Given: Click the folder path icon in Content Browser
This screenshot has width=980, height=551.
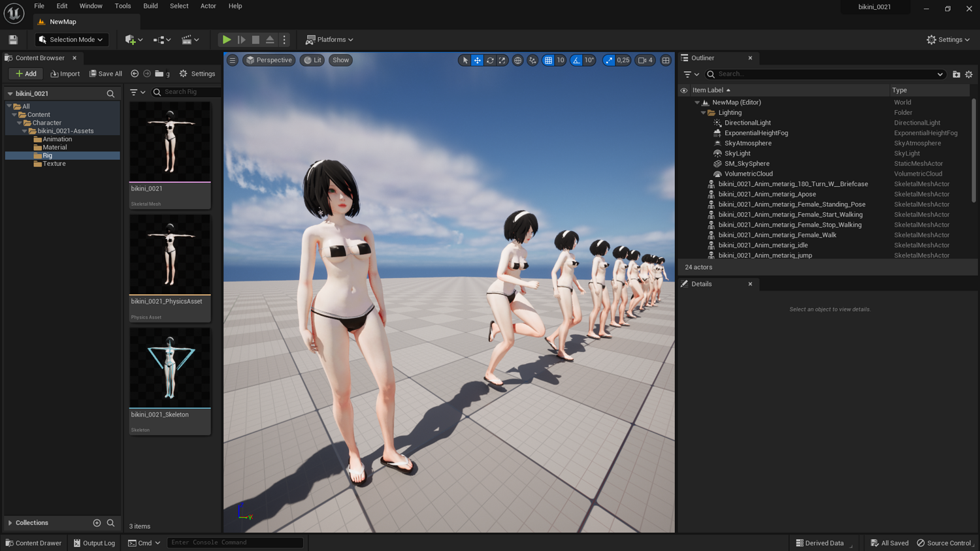Looking at the screenshot, I should tap(159, 74).
